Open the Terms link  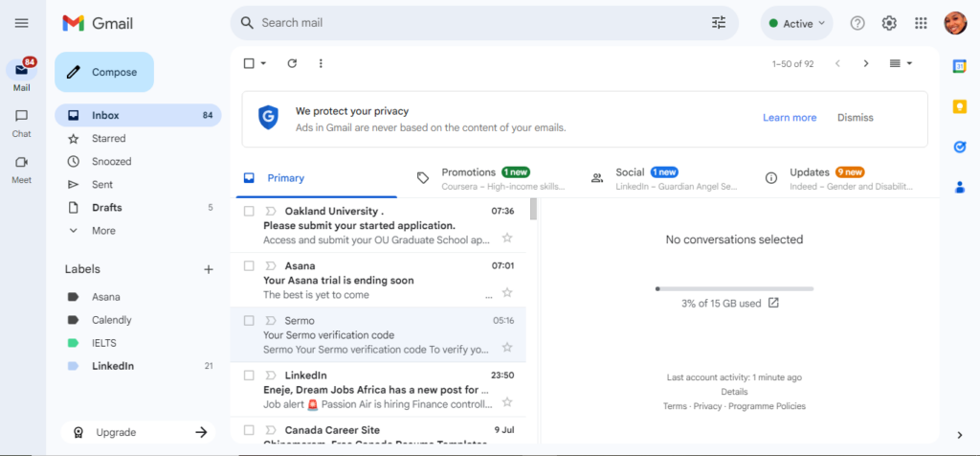(675, 406)
